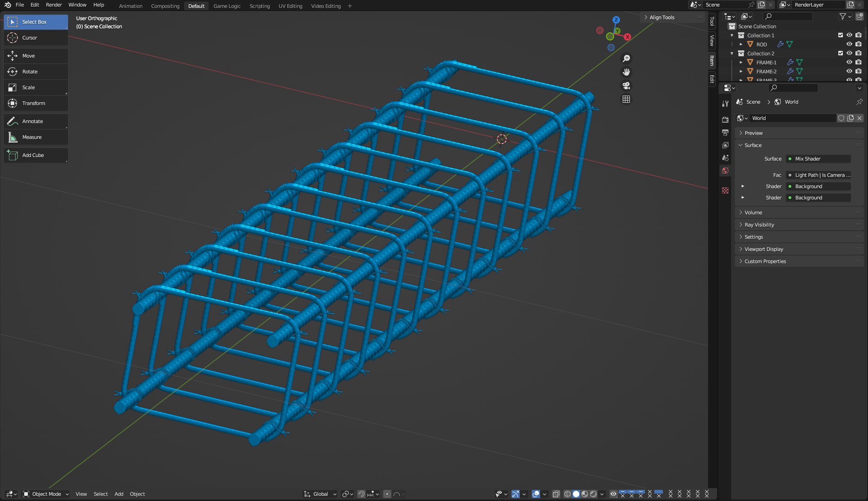Open the Tool properties tab icon
The width and height of the screenshot is (868, 501).
(x=725, y=103)
